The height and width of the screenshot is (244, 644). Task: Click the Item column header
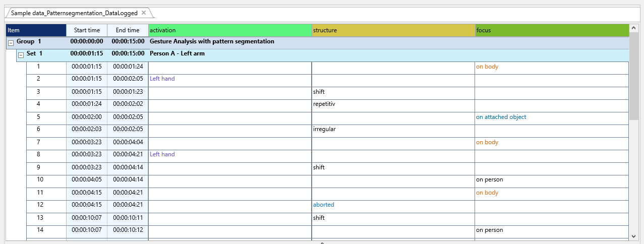[36, 30]
